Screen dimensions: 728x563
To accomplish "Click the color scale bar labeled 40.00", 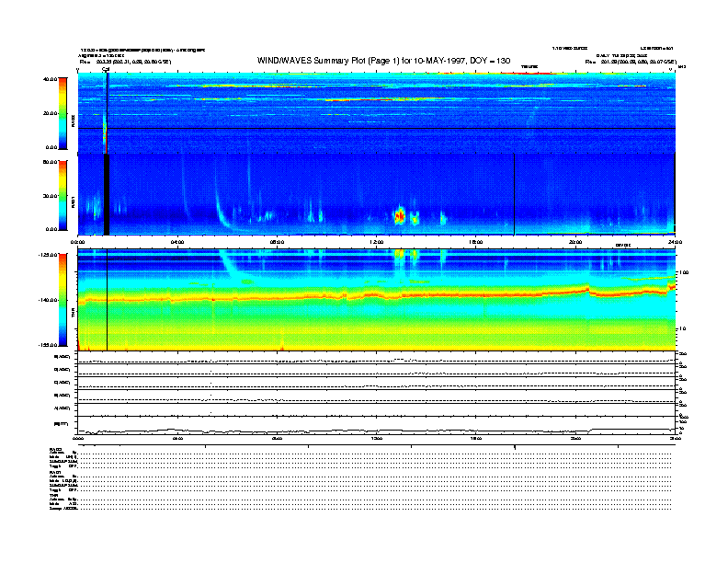I will (x=63, y=113).
